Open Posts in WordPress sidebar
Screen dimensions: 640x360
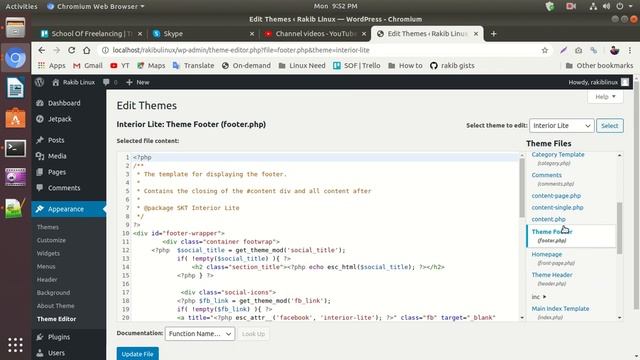[x=56, y=140]
